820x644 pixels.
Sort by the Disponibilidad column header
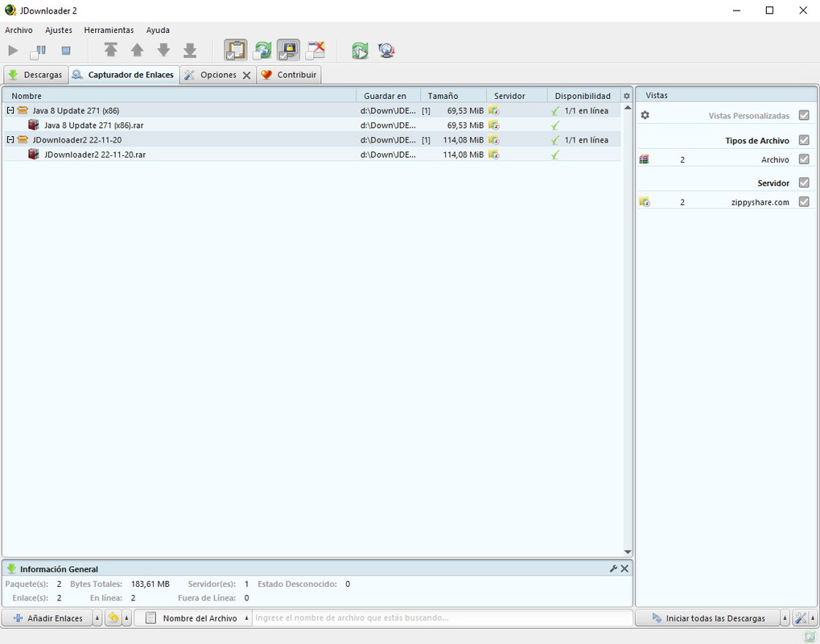click(584, 96)
